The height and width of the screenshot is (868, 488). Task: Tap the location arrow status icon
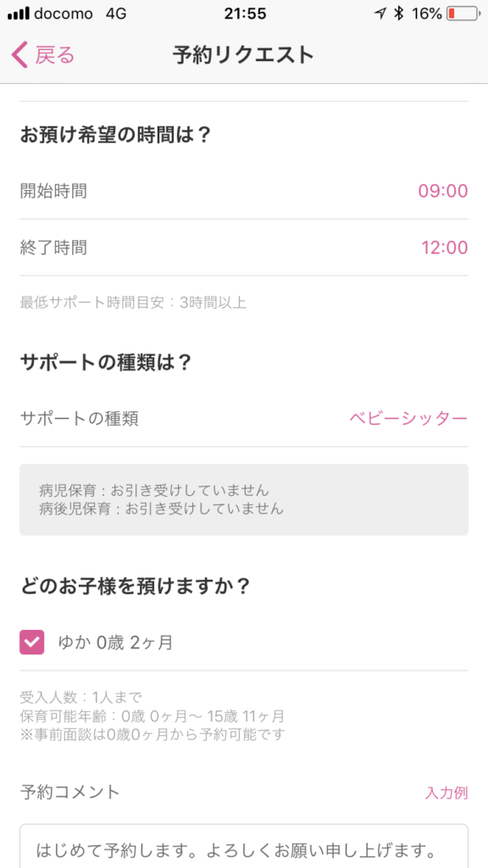(x=380, y=14)
